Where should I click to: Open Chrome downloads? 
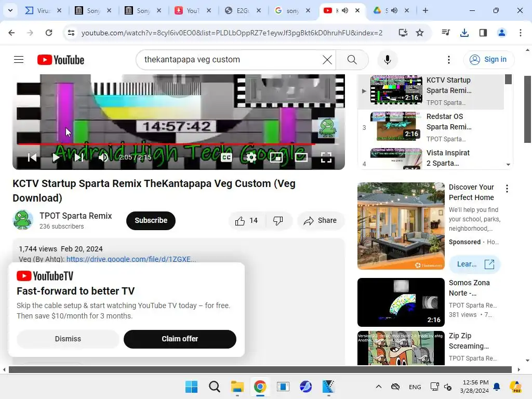(464, 33)
